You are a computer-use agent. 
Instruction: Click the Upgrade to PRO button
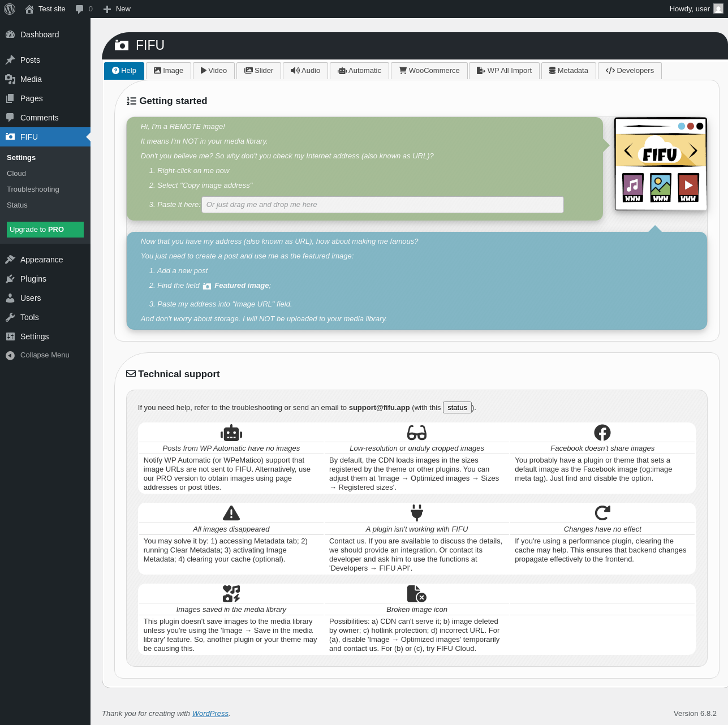point(45,230)
